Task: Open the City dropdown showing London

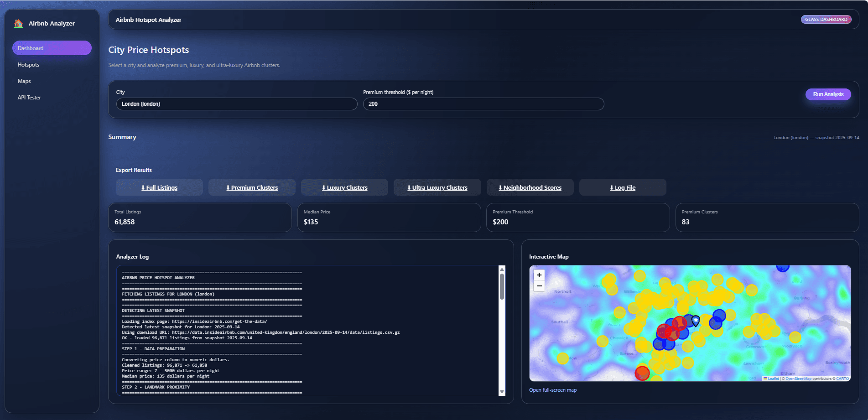Action: coord(237,104)
